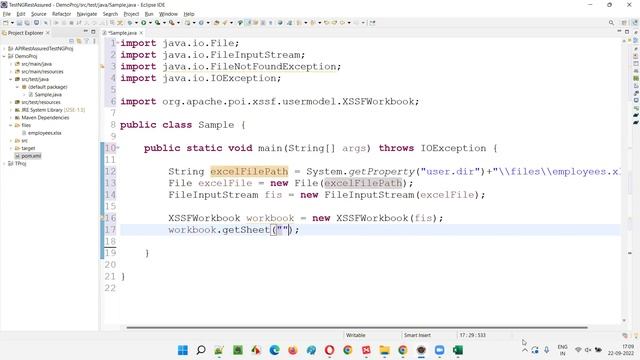Open the Project menu
640x360 pixels.
131,14
